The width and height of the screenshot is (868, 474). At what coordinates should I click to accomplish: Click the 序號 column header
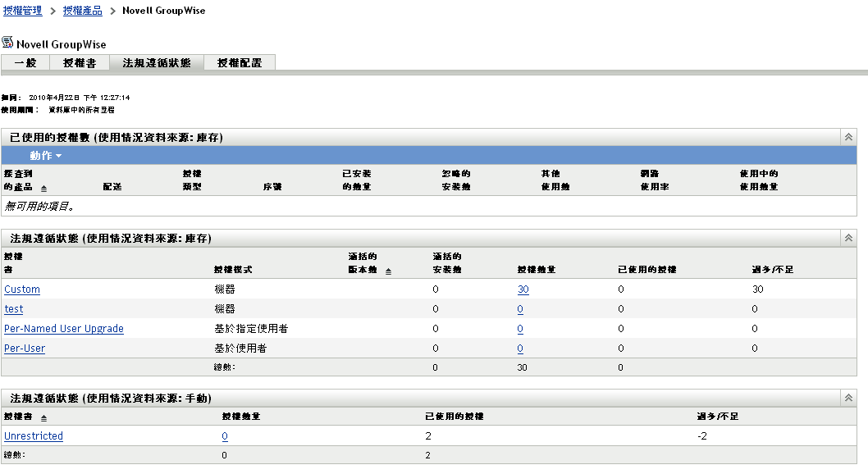[272, 187]
